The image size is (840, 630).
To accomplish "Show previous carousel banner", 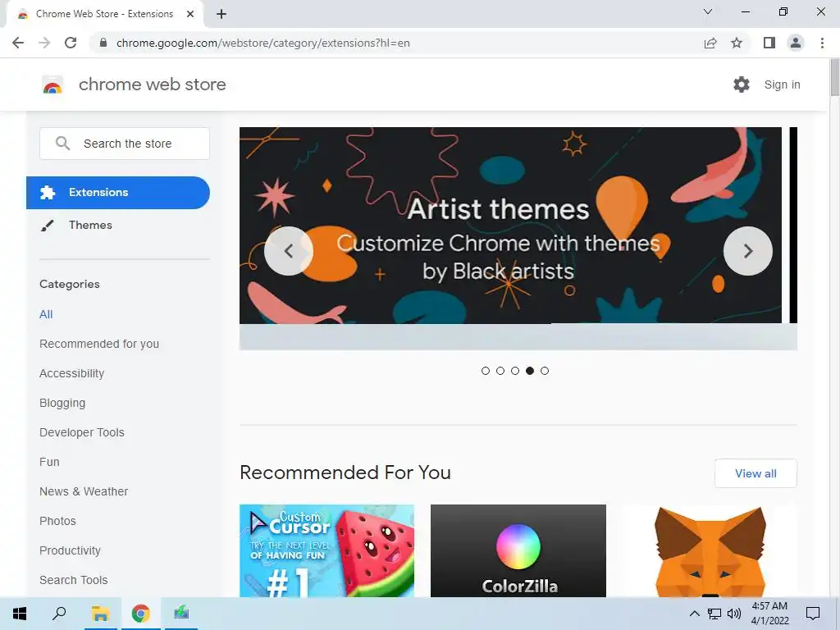I will pyautogui.click(x=289, y=251).
